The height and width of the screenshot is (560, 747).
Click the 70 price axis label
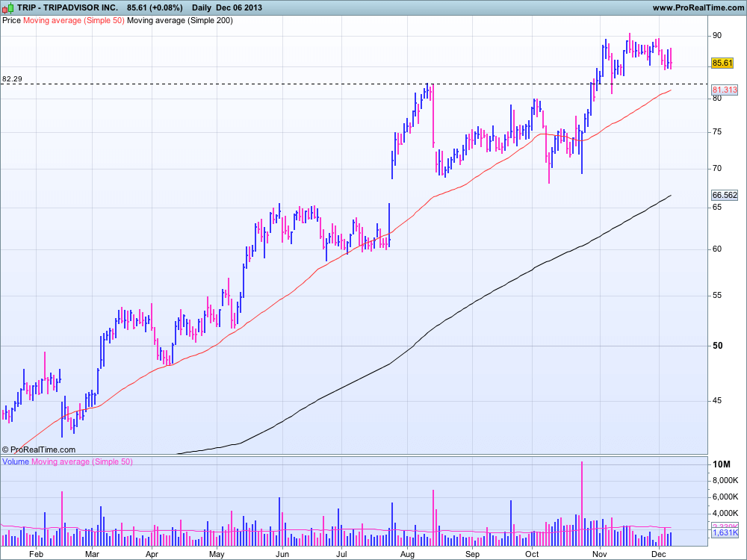point(717,168)
